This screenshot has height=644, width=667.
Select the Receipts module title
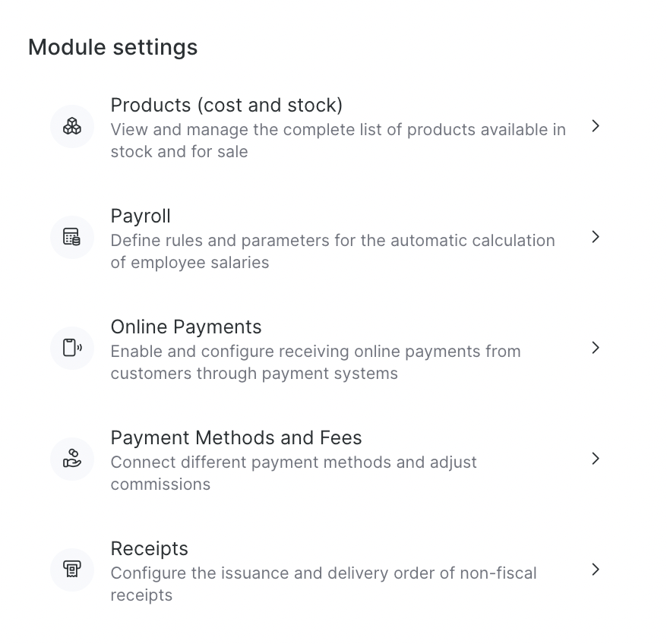[x=150, y=548]
